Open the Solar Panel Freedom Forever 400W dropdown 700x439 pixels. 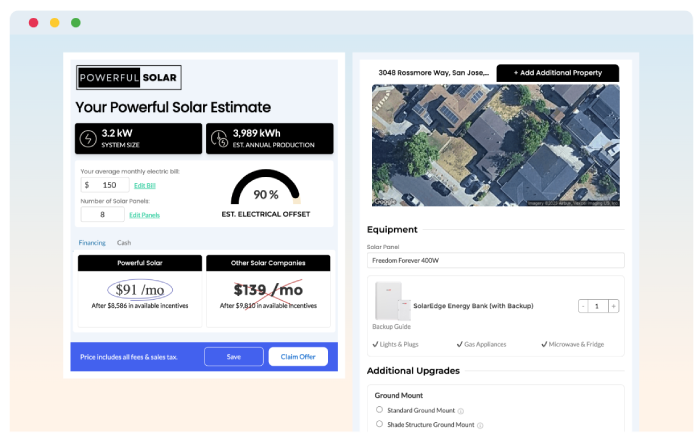coord(495,260)
